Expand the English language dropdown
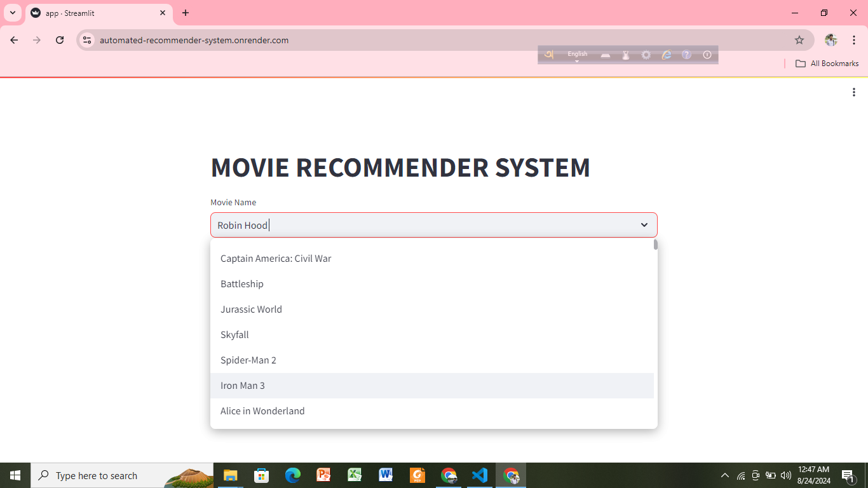The height and width of the screenshot is (488, 868). pos(577,57)
